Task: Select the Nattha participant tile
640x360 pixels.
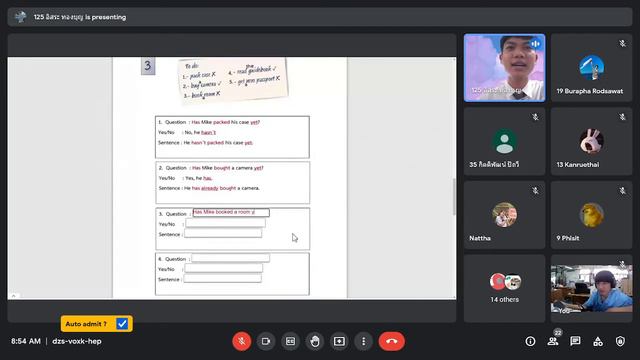Action: pos(504,215)
